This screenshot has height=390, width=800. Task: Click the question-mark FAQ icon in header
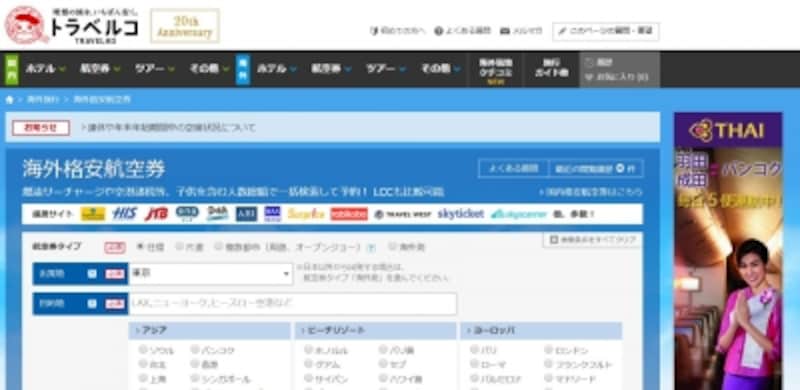tap(438, 31)
